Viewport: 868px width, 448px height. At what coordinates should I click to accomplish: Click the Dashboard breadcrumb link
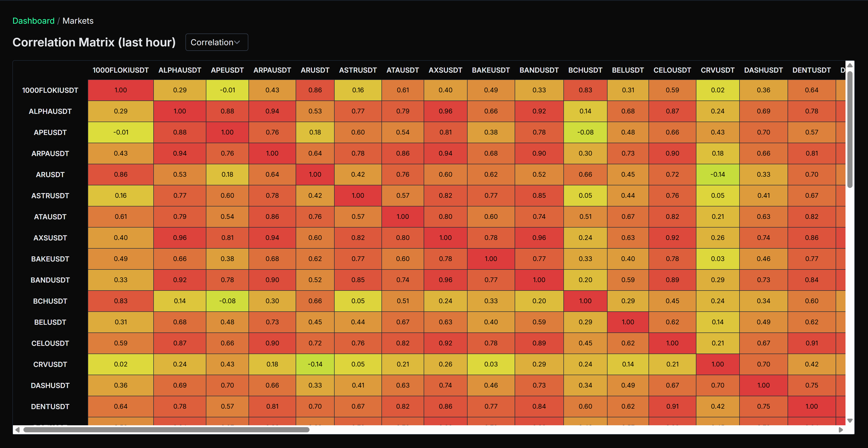33,21
